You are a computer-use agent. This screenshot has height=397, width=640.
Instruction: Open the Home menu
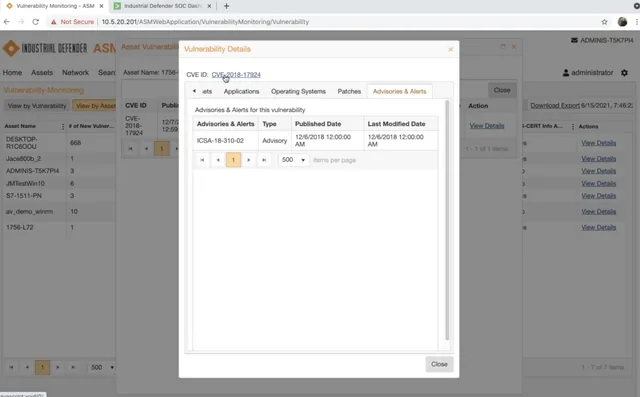click(x=12, y=72)
